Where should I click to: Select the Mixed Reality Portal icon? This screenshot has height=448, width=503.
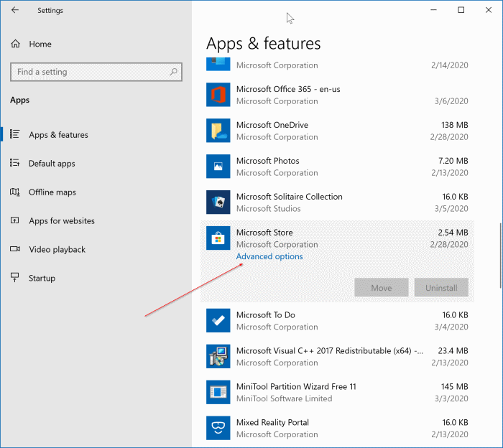pyautogui.click(x=218, y=428)
